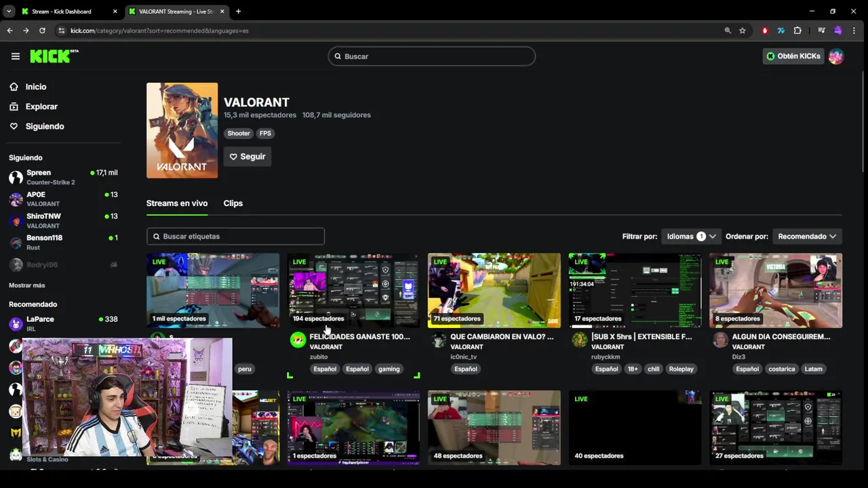Screen dimensions: 868x488
Task: Click rubyckkm streamer avatar
Action: coord(579,340)
